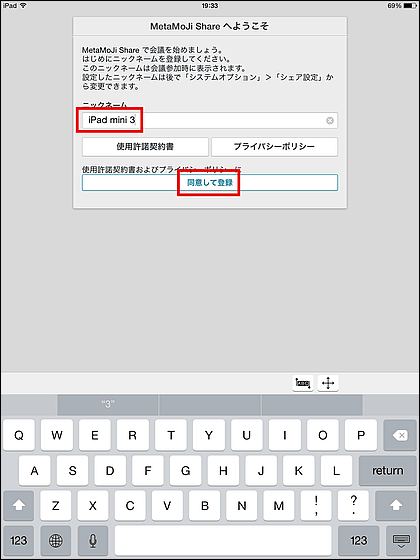Tap the W key

[57, 435]
